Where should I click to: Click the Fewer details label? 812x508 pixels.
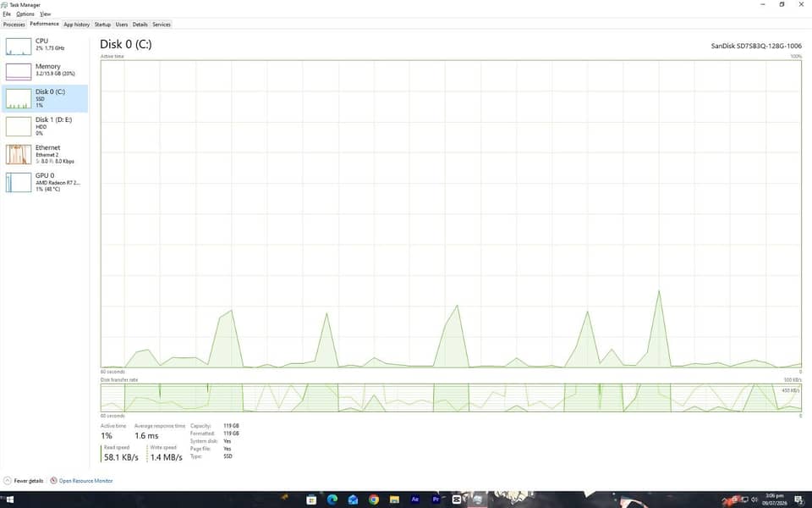[x=29, y=481]
